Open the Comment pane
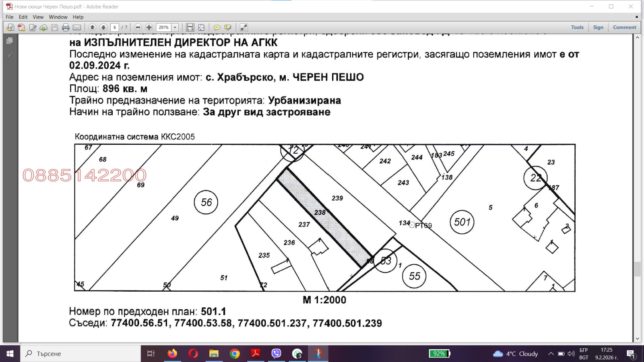This screenshot has width=644, height=362. click(x=624, y=27)
